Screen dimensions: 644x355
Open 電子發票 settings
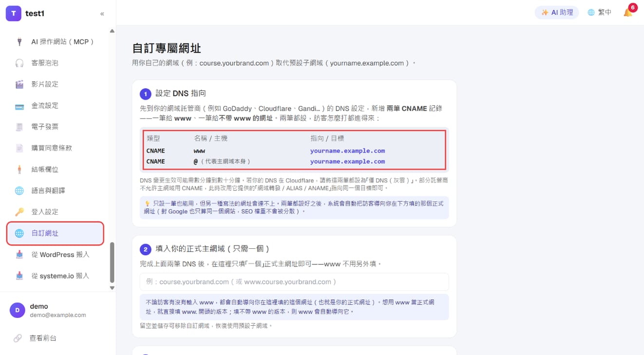(x=55, y=127)
